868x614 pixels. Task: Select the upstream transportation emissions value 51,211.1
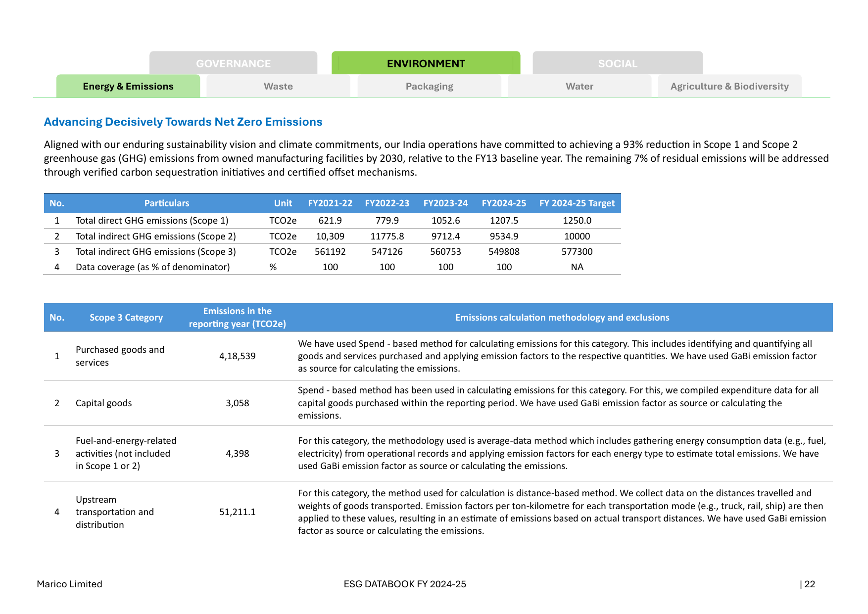[x=238, y=512]
